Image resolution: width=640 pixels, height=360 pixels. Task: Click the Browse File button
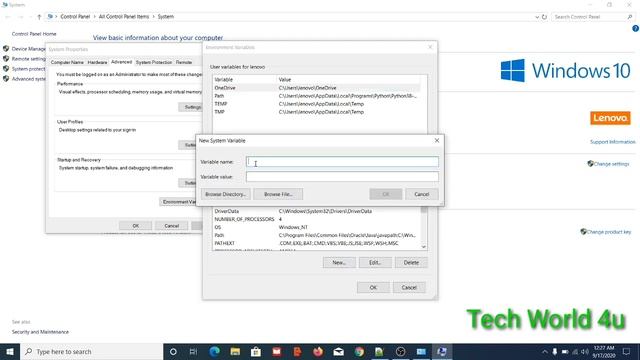(x=278, y=194)
